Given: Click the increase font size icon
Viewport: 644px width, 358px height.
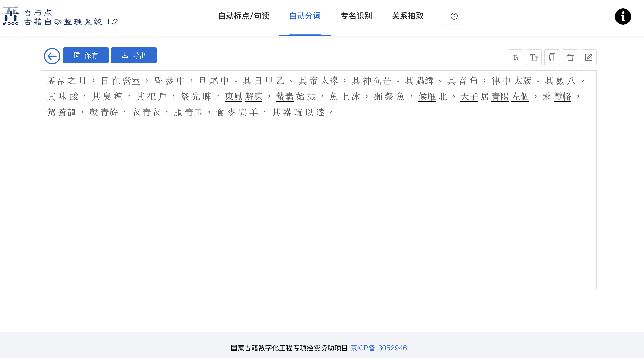Looking at the screenshot, I should pyautogui.click(x=534, y=57).
